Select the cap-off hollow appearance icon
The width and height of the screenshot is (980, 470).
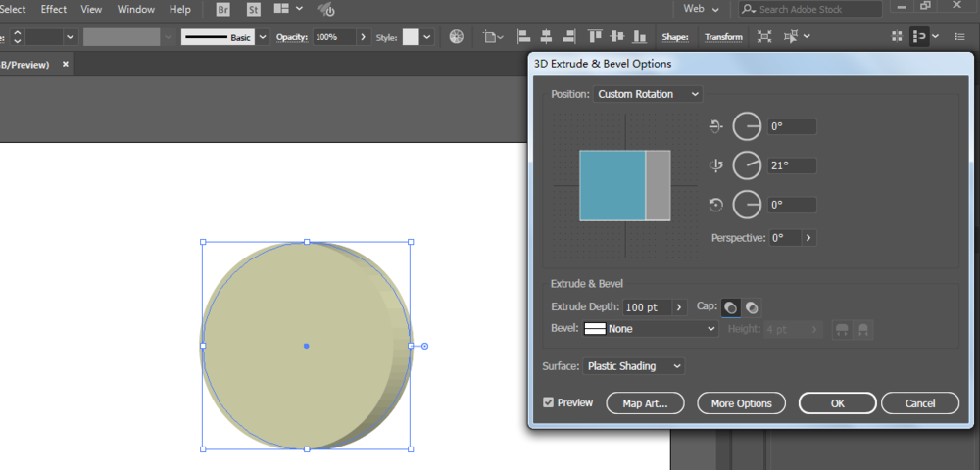tap(752, 307)
